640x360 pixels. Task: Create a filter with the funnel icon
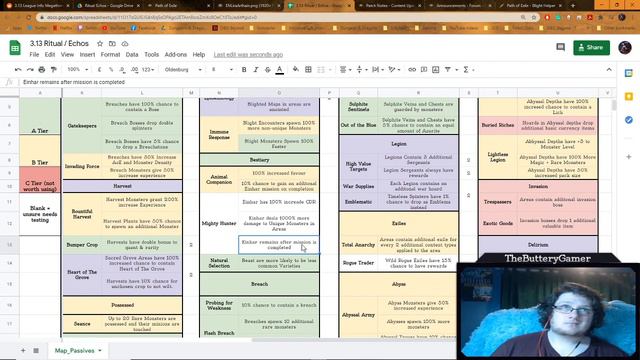(448, 70)
